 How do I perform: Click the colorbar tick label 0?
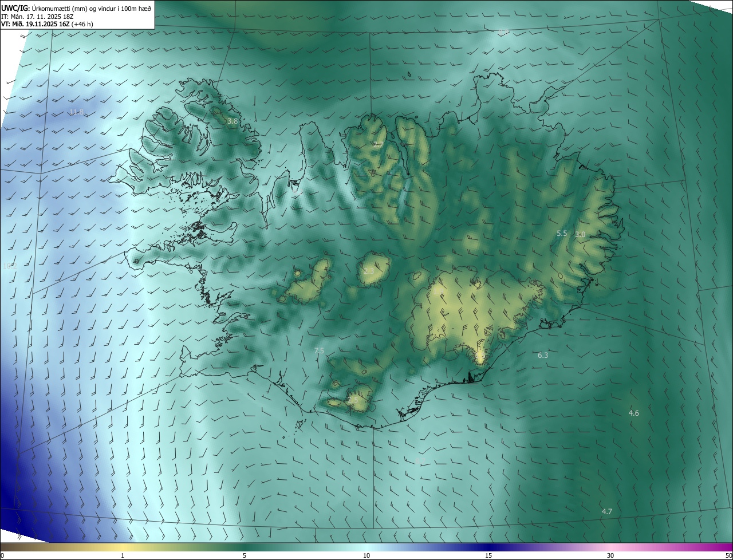point(2,555)
